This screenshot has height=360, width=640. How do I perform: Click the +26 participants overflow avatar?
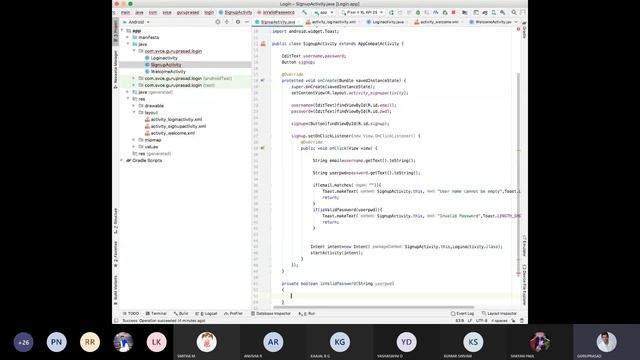point(23,342)
